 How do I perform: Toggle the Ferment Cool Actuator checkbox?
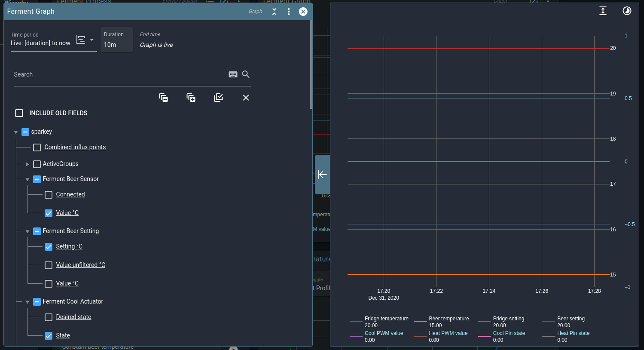(37, 302)
